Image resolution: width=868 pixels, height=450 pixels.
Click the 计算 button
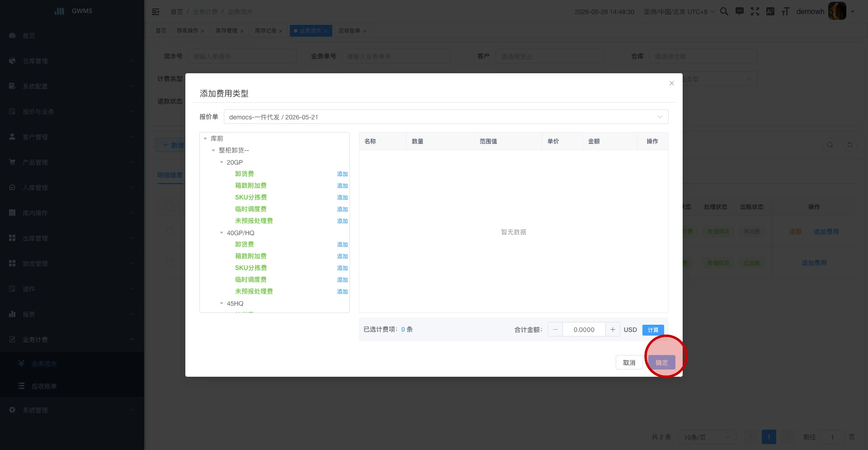[x=653, y=330]
